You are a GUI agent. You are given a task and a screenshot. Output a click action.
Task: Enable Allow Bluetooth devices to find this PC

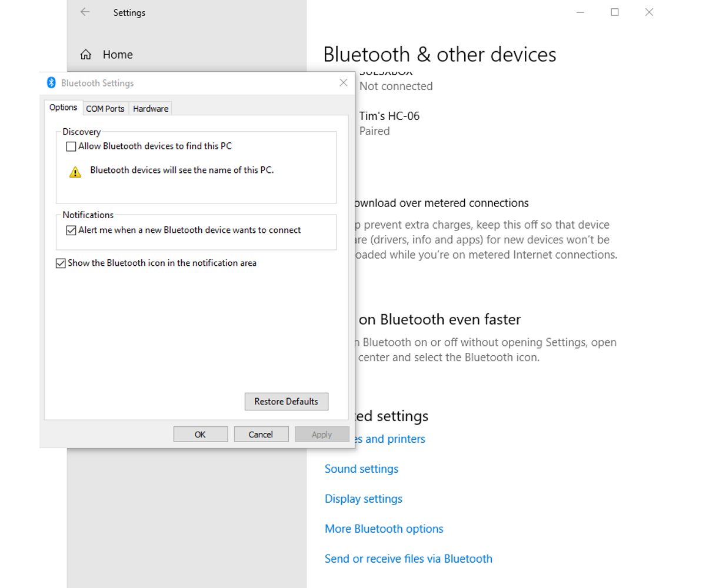(71, 146)
